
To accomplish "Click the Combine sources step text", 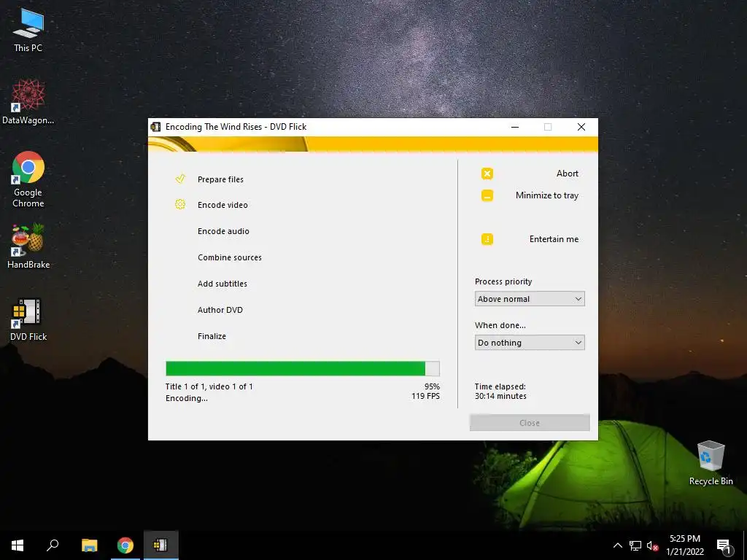I will click(230, 257).
